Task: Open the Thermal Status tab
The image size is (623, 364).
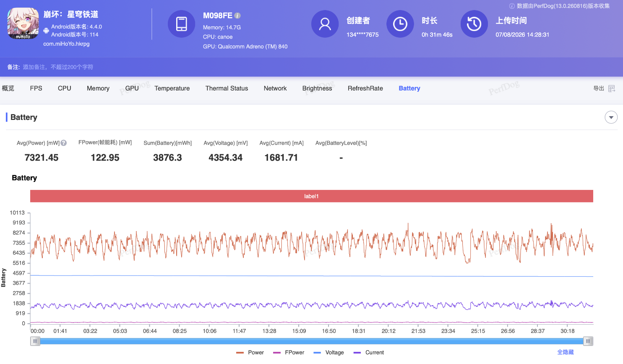Action: click(x=227, y=88)
